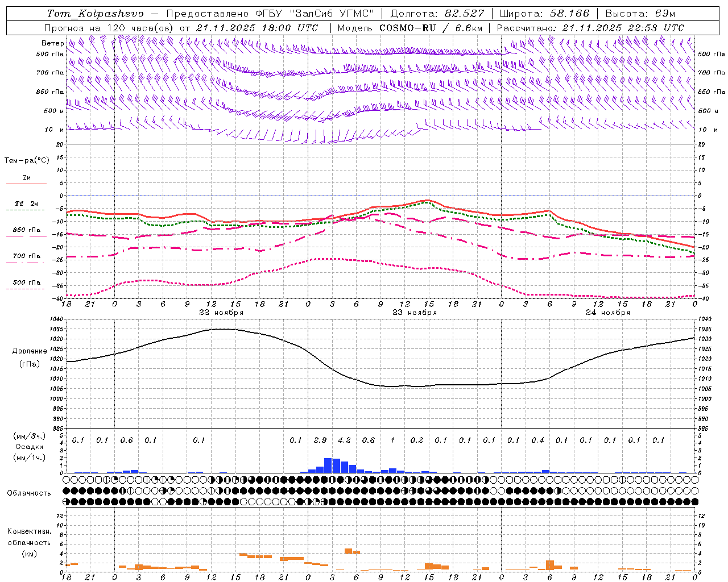The image size is (728, 582).
Task: Select the 0.2 precipitation value
Action: 417,440
